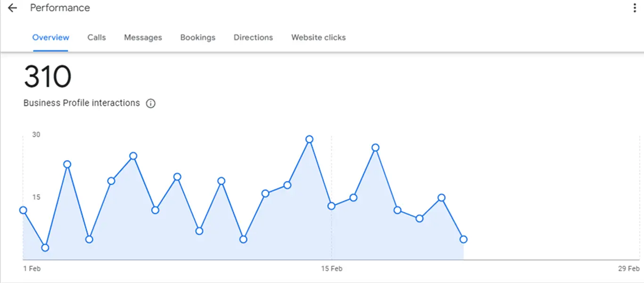Click the 1 Feb axis label
Viewport: 644px width, 283px height.
tap(32, 269)
